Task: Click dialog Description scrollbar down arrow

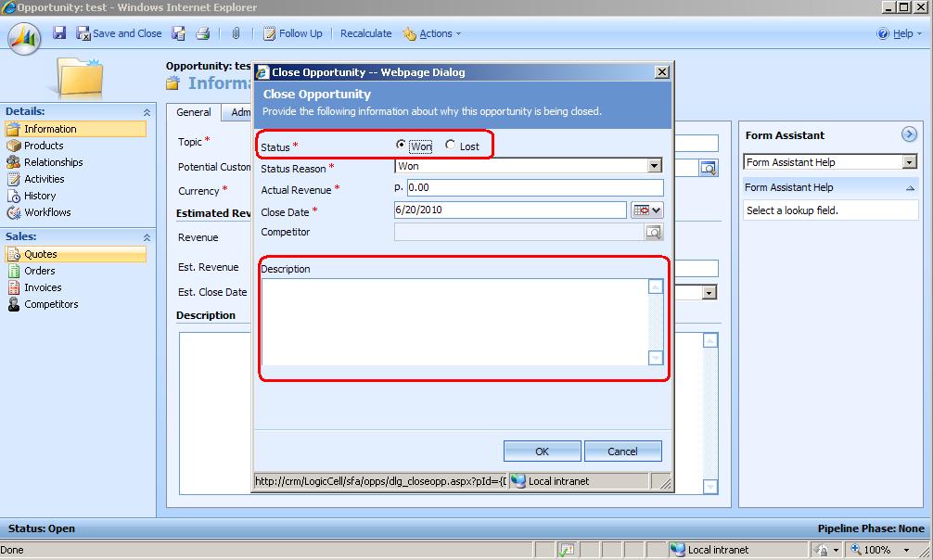Action: (655, 357)
